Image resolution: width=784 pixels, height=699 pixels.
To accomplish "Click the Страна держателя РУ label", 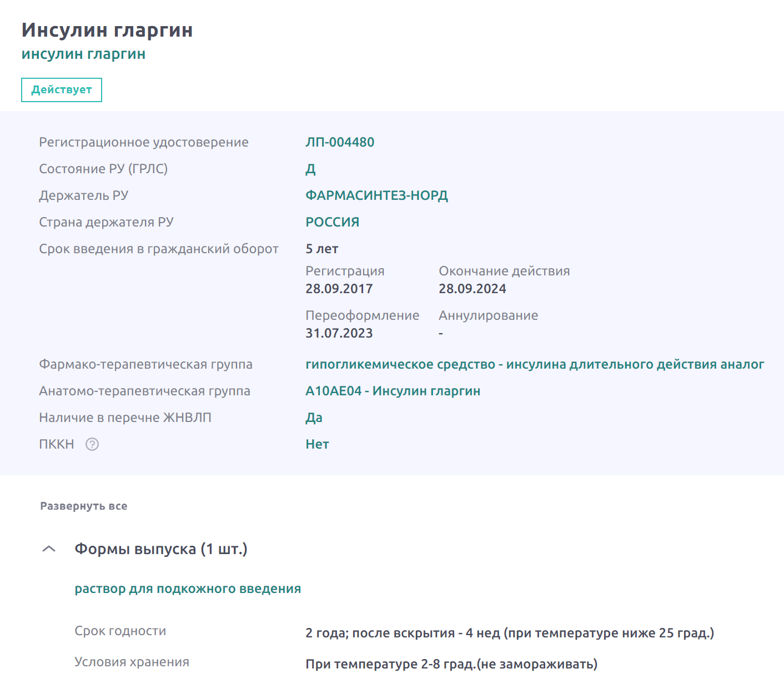I will (106, 222).
